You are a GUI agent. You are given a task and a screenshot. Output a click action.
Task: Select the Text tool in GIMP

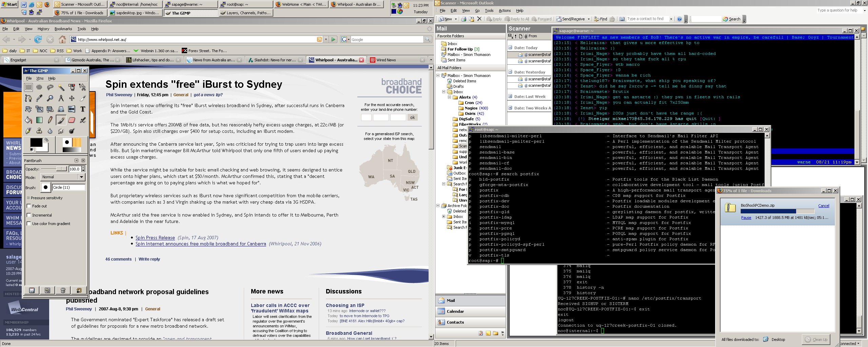(82, 109)
